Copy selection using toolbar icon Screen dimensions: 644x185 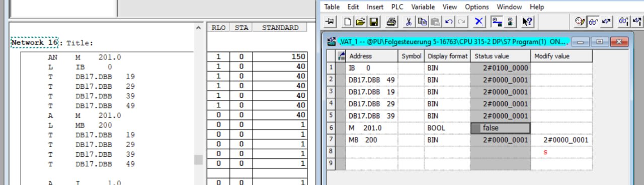pyautogui.click(x=422, y=22)
